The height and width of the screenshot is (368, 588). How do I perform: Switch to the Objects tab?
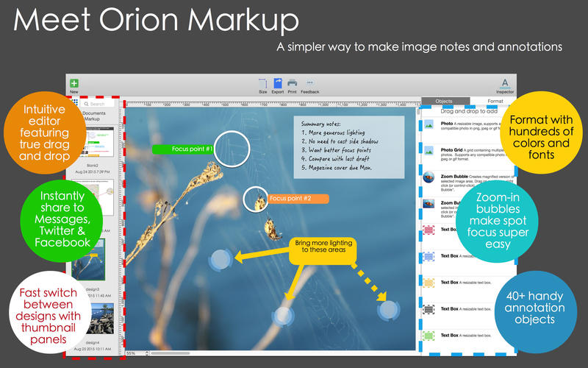coord(445,101)
